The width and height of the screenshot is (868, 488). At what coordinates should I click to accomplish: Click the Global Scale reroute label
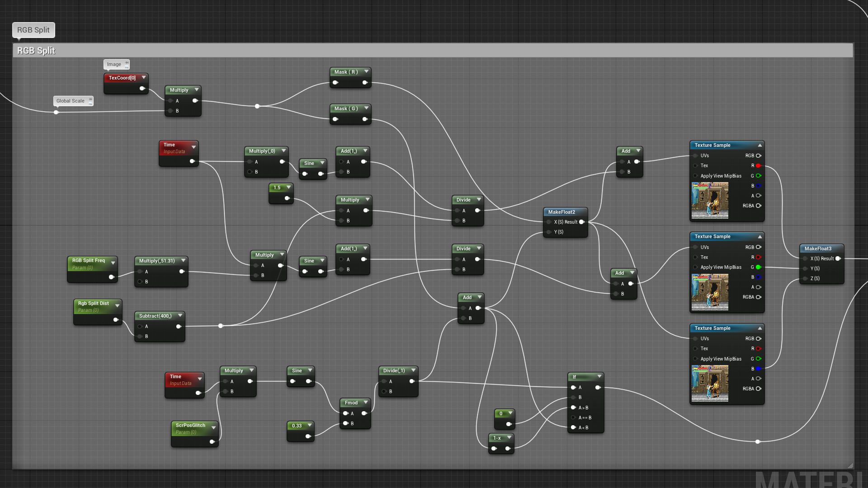click(x=71, y=101)
